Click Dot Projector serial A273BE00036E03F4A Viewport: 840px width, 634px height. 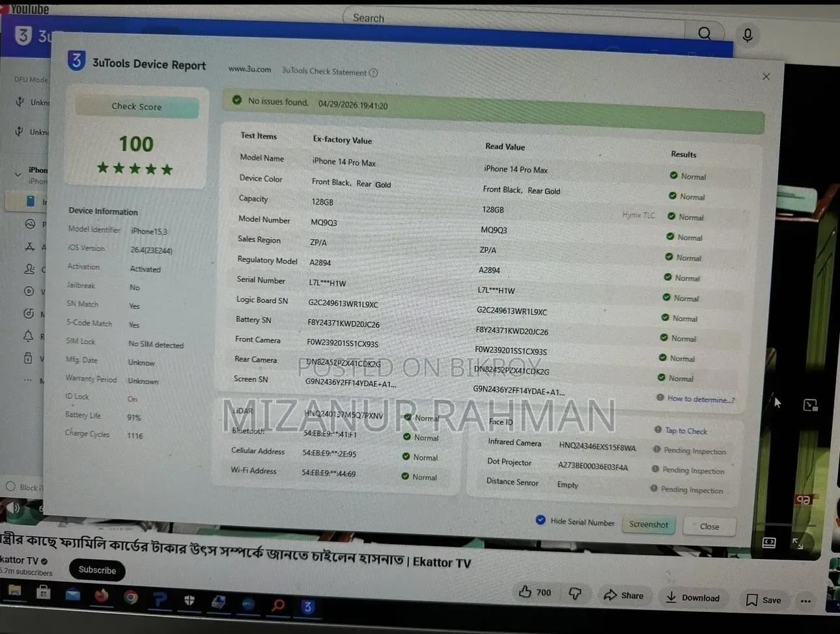[x=593, y=467]
